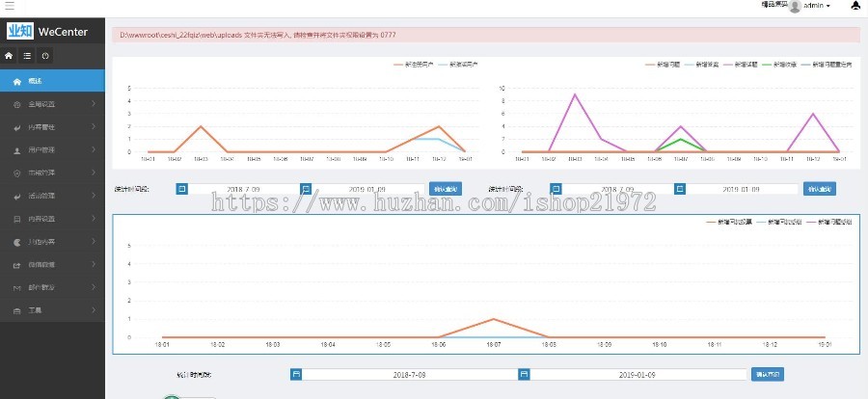868x399 pixels.
Task: Toggle light blue legend series in left user chart
Action: point(458,65)
